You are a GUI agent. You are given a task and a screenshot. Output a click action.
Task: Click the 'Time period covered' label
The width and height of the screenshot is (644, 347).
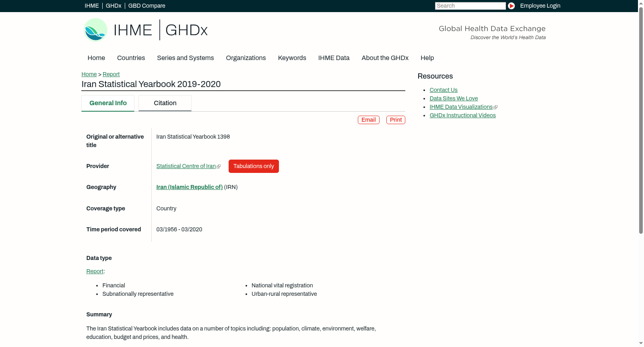[114, 229]
